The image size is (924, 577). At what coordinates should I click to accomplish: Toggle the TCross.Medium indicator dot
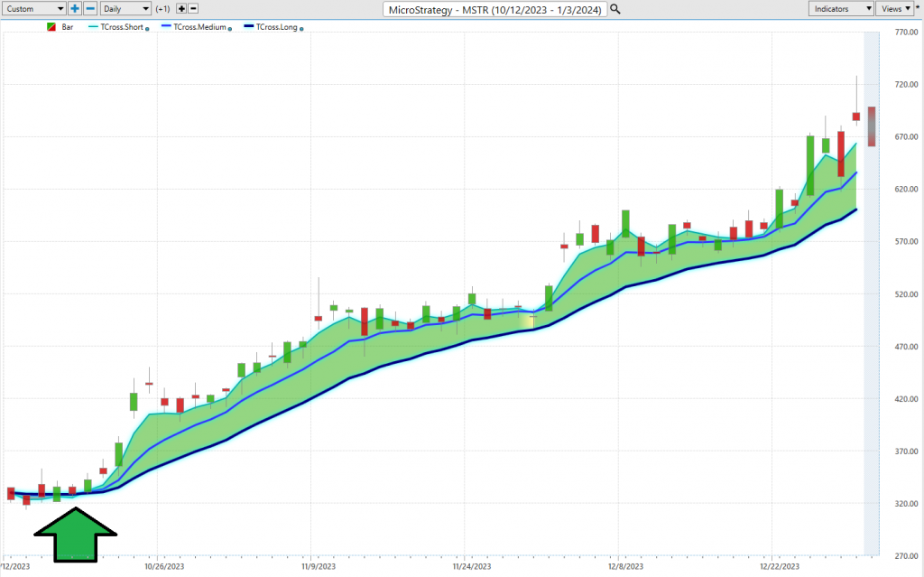(231, 28)
